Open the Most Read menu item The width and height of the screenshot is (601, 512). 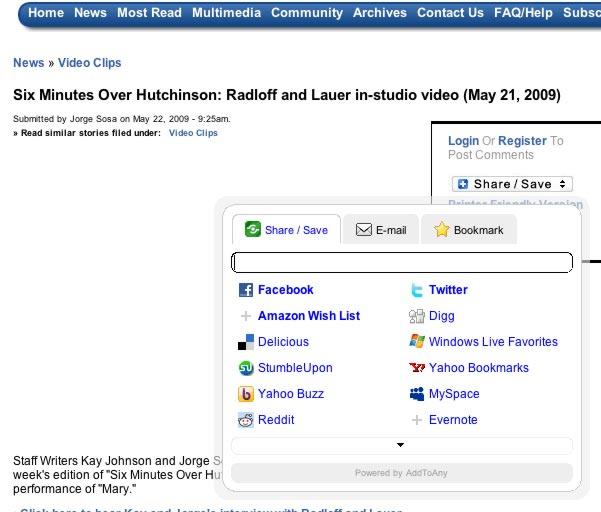pyautogui.click(x=149, y=13)
